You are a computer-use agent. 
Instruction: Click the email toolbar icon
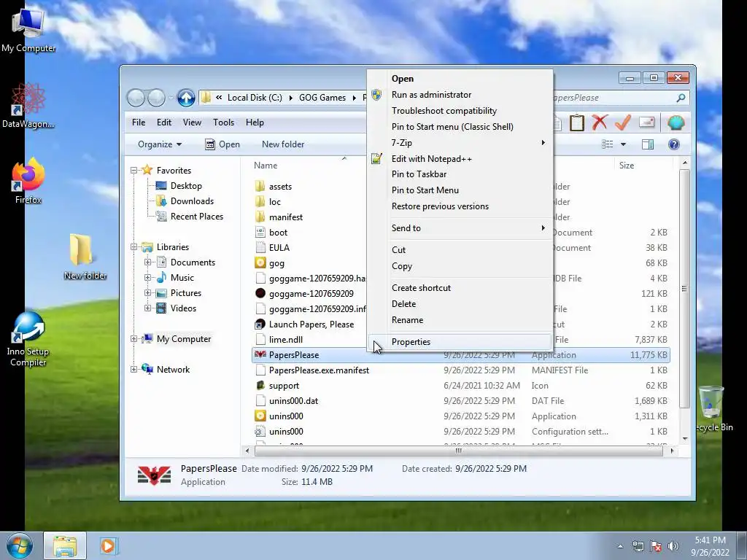tap(646, 122)
